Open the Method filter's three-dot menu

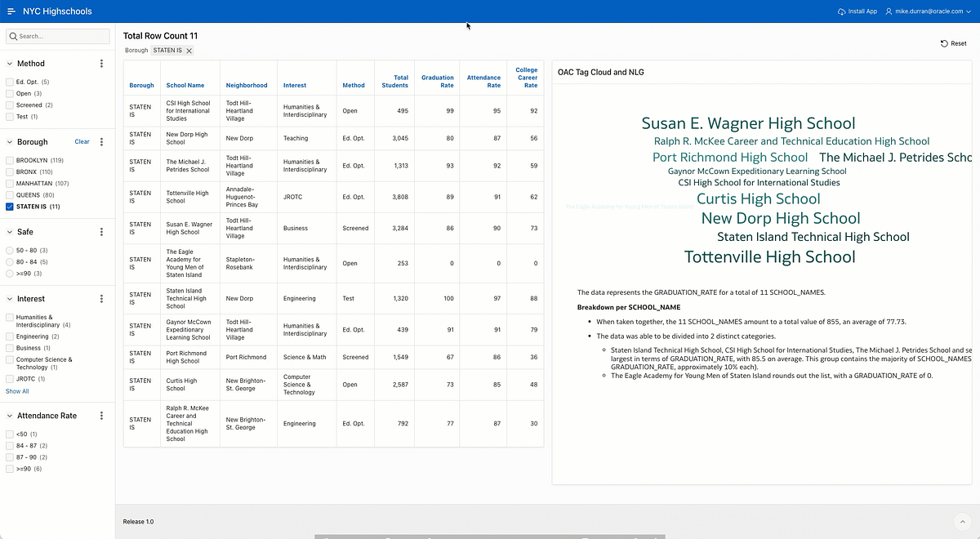[101, 63]
